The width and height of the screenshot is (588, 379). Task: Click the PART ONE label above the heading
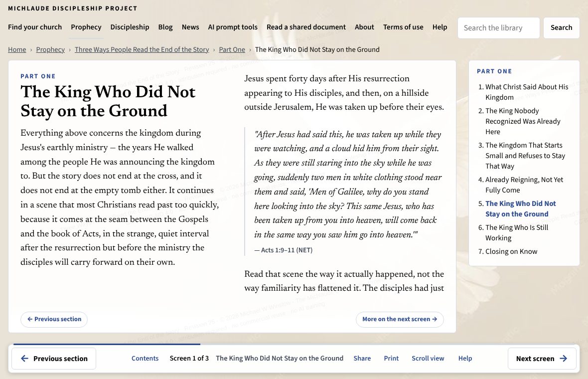tap(38, 76)
